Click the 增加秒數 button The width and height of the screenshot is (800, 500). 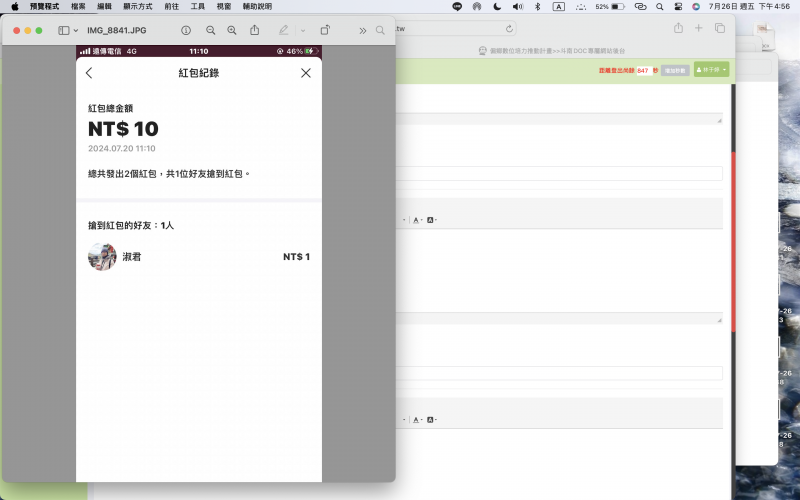coord(675,71)
